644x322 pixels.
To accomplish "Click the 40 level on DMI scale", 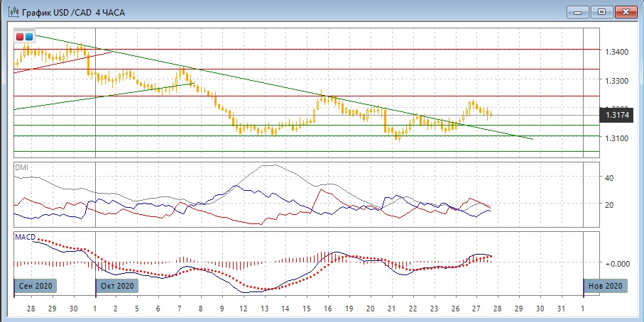I will point(608,177).
